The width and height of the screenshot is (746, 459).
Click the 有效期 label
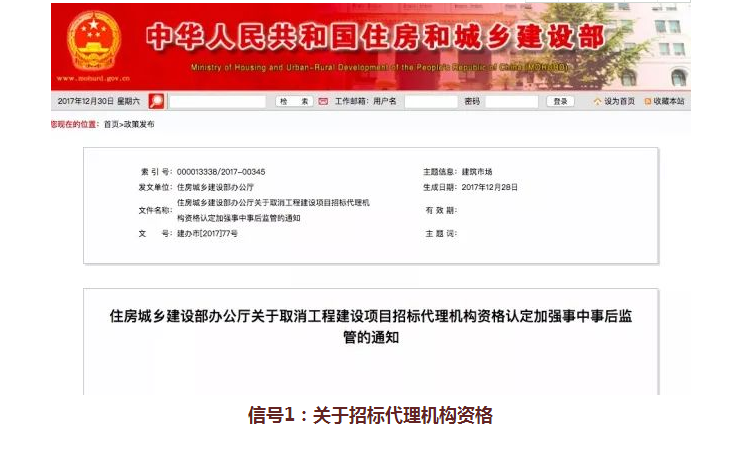tap(441, 210)
